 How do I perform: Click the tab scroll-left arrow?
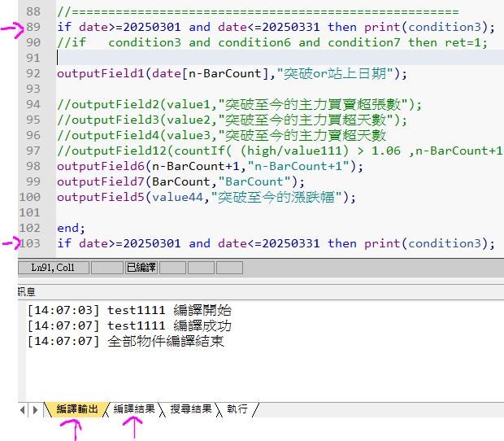click(x=23, y=410)
